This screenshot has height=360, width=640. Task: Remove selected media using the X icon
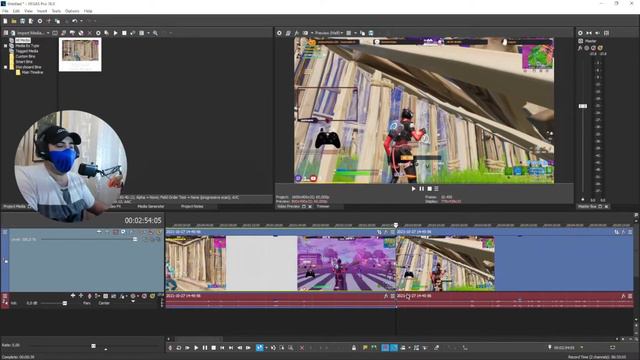pyautogui.click(x=89, y=33)
